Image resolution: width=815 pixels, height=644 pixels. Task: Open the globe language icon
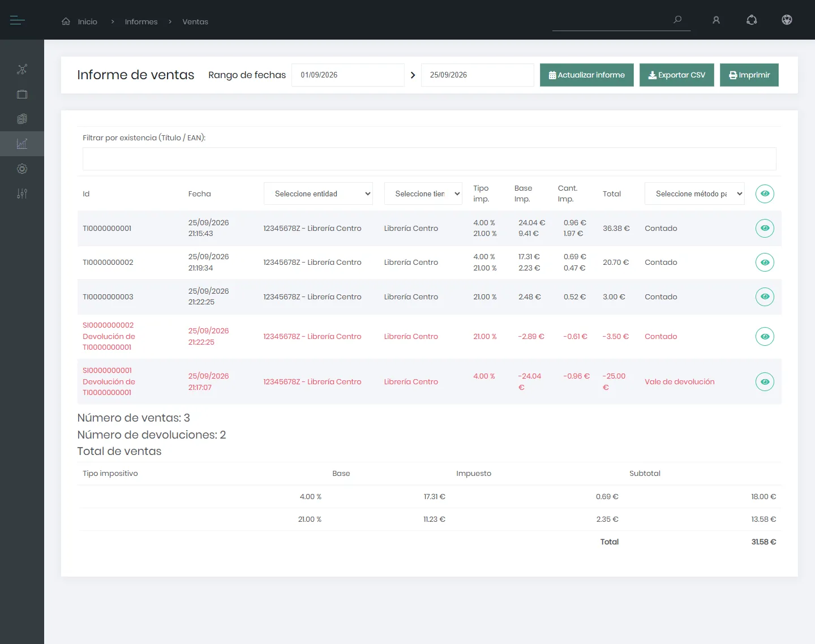[787, 20]
